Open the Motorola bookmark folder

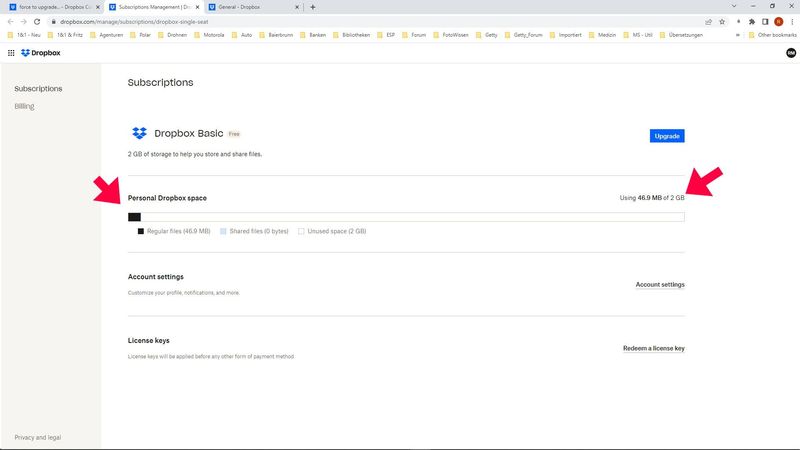209,35
